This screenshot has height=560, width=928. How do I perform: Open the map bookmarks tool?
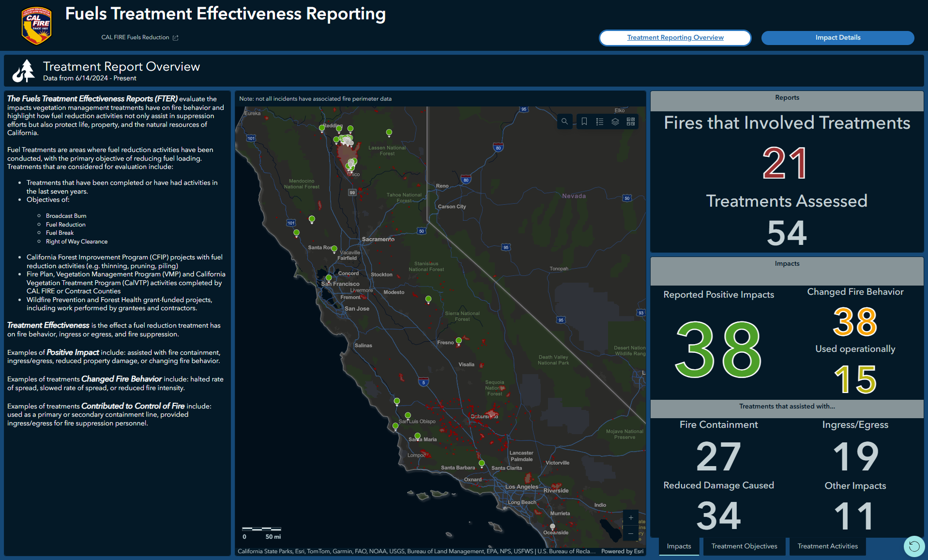tap(584, 121)
